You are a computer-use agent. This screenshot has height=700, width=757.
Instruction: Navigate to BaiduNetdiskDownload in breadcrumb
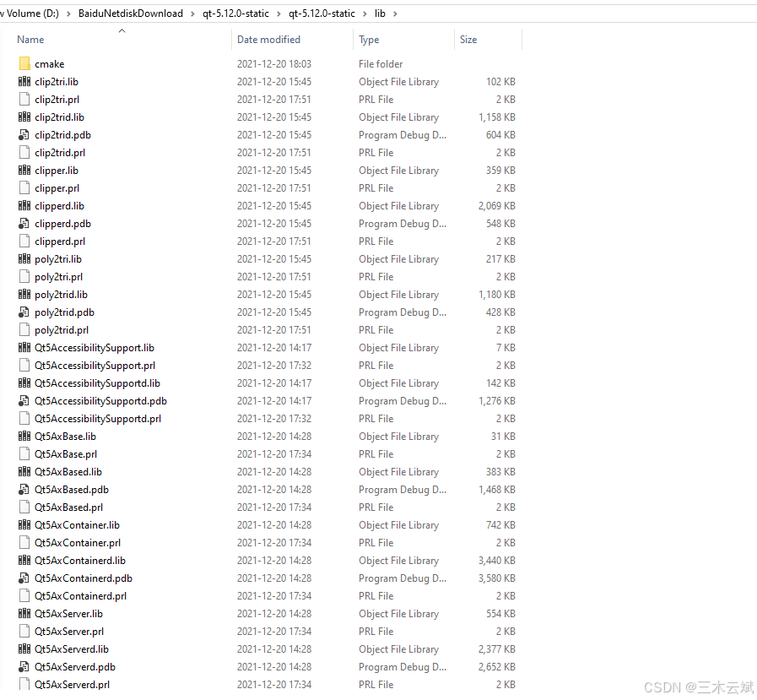[130, 14]
